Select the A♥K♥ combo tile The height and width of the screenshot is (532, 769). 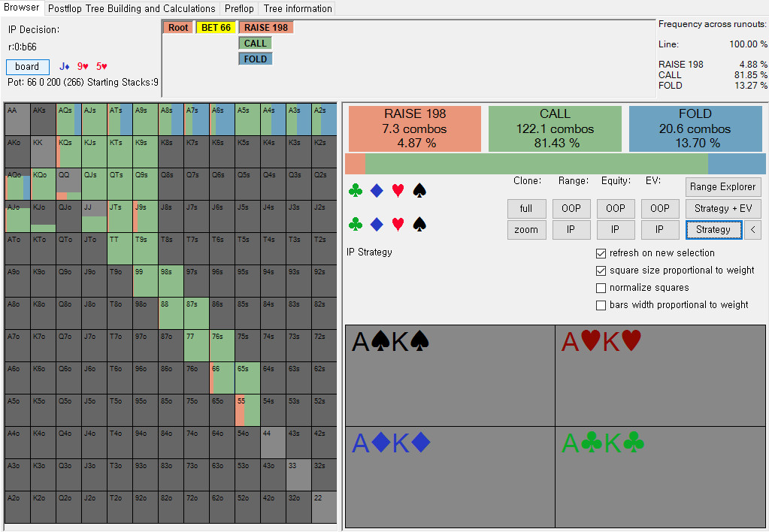coord(660,376)
